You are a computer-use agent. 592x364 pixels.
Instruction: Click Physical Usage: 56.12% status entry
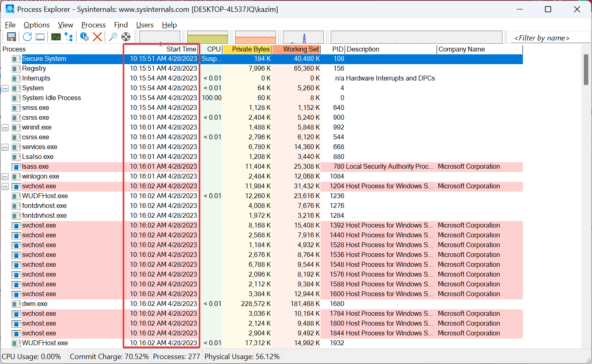click(x=242, y=357)
